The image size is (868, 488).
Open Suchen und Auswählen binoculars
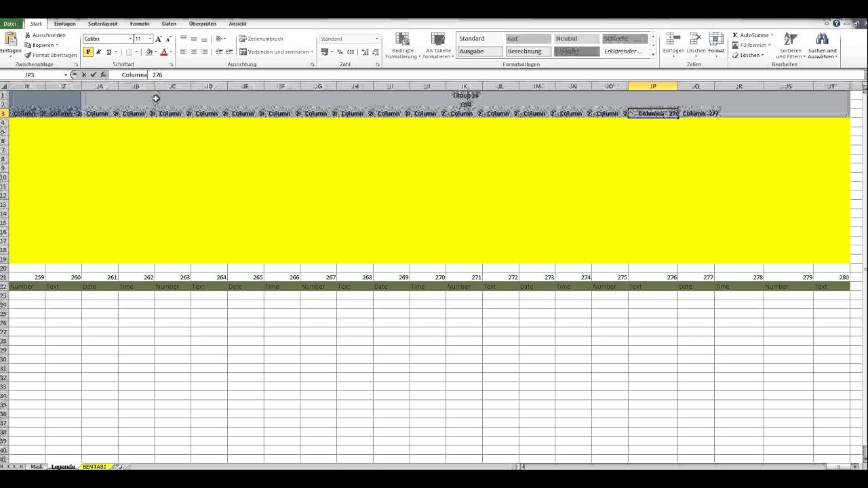(823, 45)
